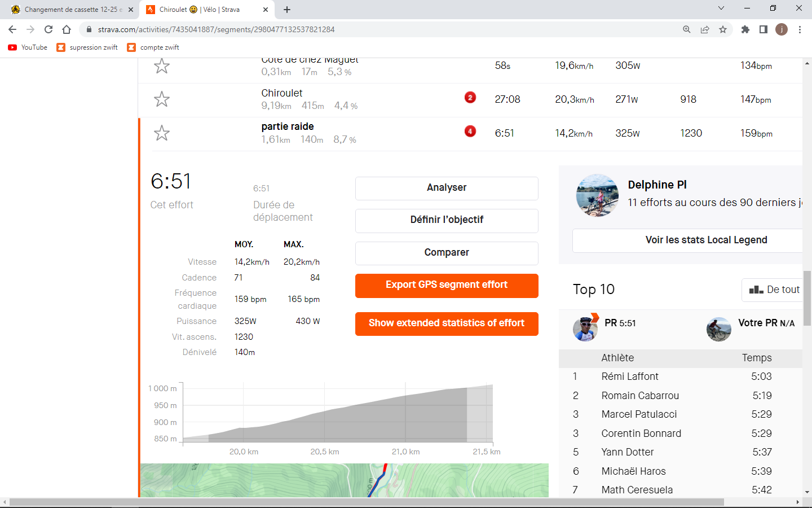The width and height of the screenshot is (812, 508).
Task: Open a new browser tab
Action: [287, 10]
